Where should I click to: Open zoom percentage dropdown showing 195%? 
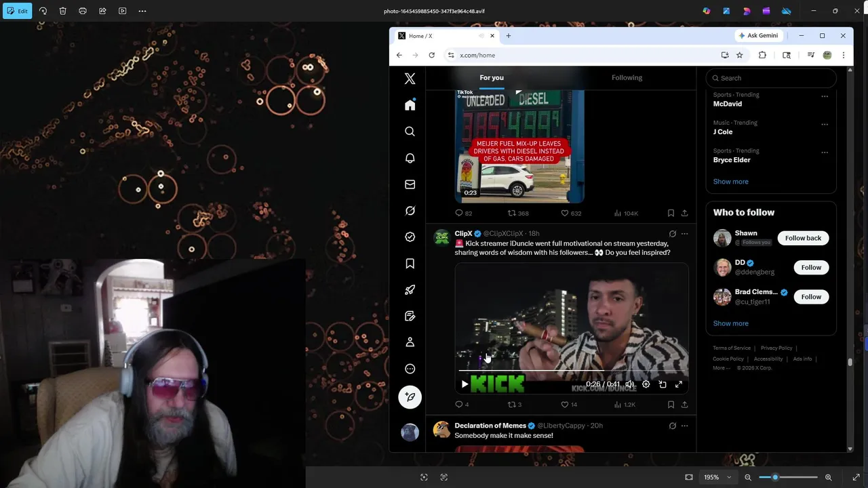point(717,477)
